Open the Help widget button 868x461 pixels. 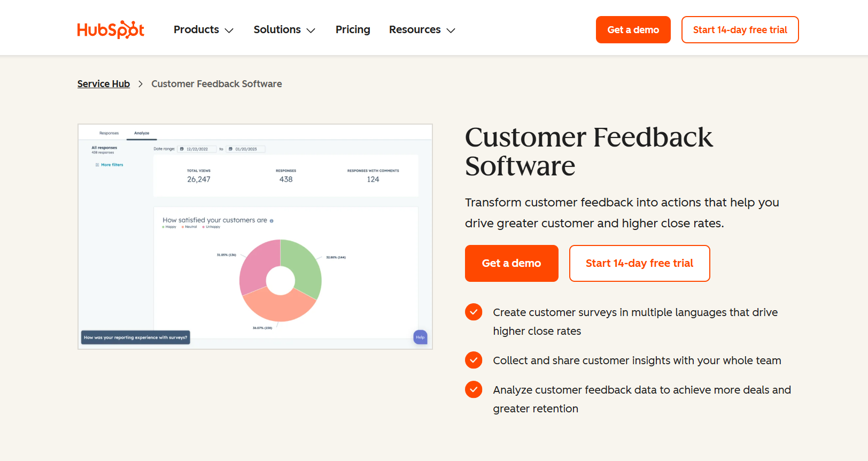[420, 337]
